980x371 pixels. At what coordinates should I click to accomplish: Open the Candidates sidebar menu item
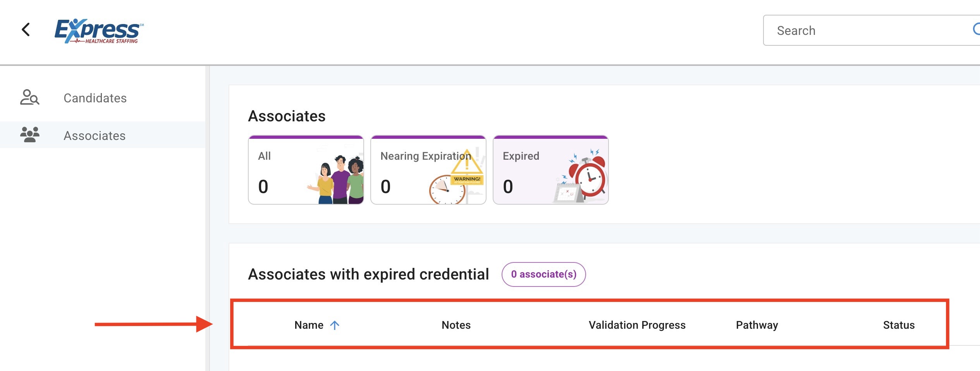click(x=95, y=98)
